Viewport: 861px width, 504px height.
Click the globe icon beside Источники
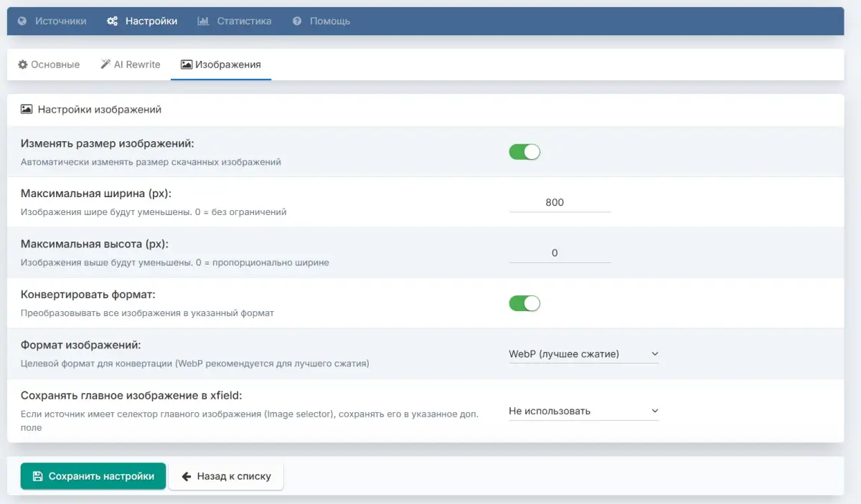coord(22,22)
